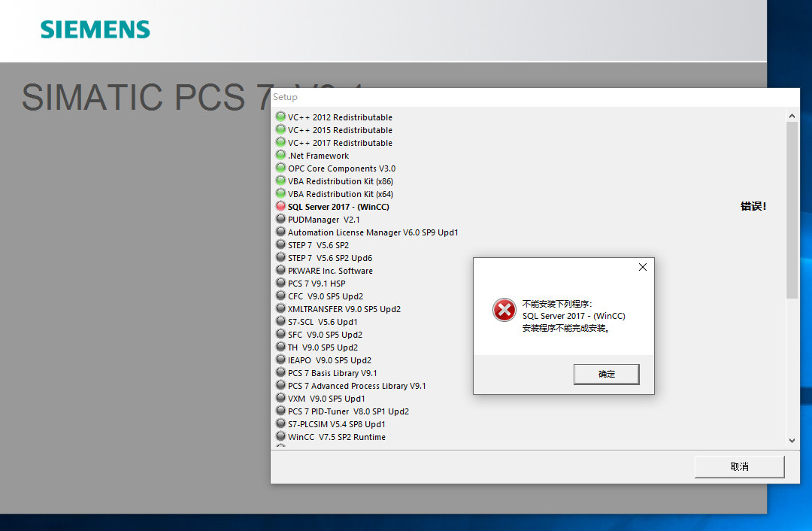The width and height of the screenshot is (812, 531).
Task: Click the gray status icon for PCS 7 Advanced Process Library
Action: point(280,384)
